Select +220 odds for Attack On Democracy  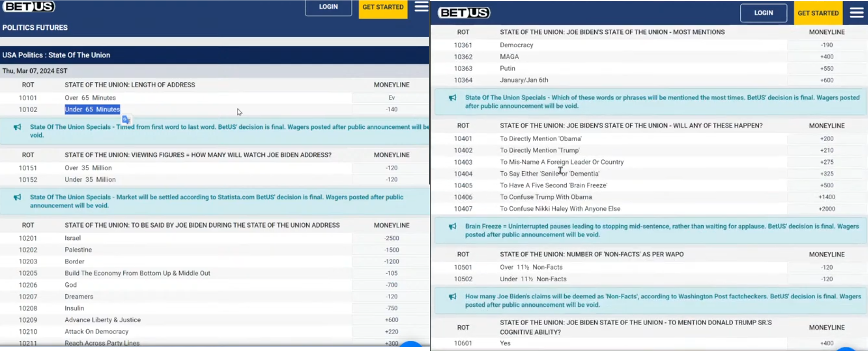point(391,331)
